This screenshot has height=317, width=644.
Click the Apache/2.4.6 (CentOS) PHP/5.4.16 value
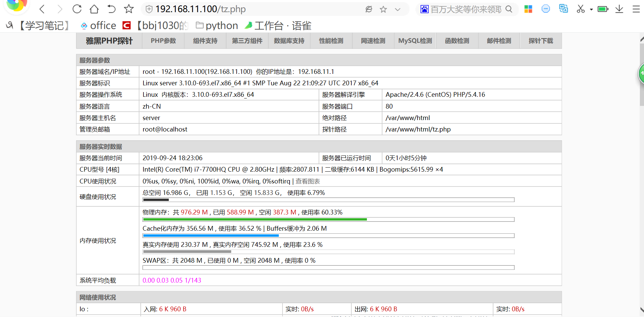coord(435,95)
